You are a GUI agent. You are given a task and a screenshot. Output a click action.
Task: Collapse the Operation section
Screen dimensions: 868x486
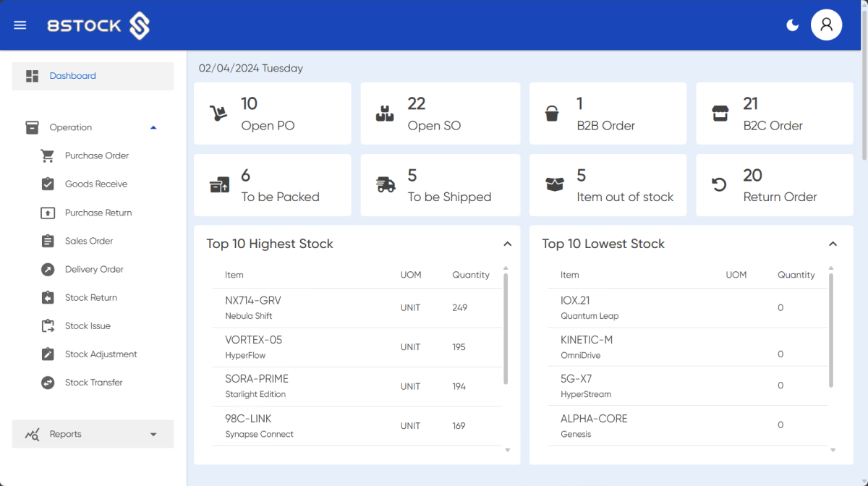coord(153,127)
